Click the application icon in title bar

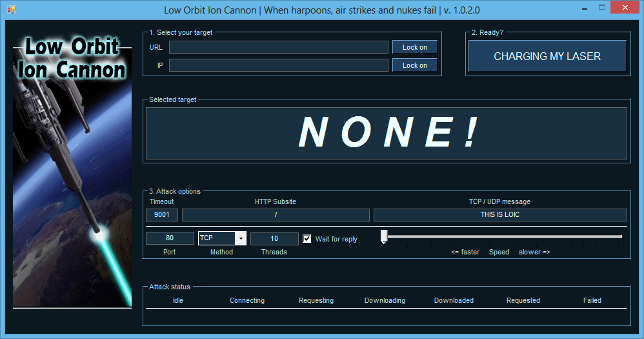pyautogui.click(x=12, y=10)
